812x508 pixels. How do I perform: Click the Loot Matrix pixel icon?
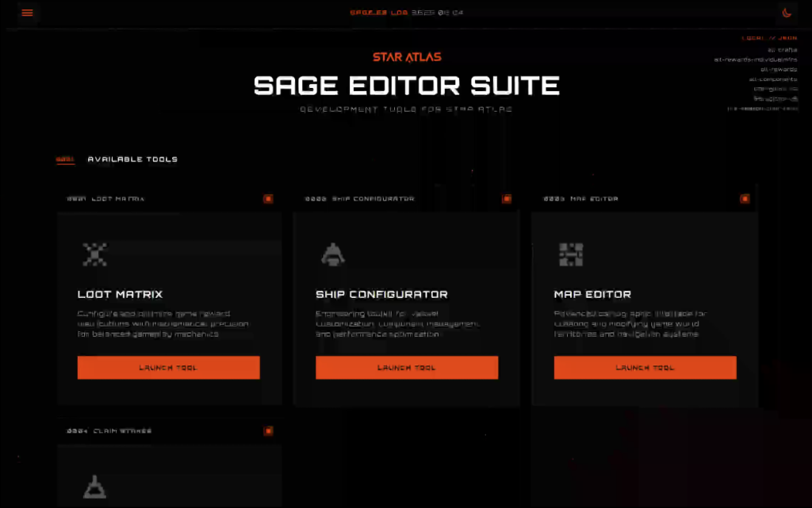pyautogui.click(x=94, y=254)
